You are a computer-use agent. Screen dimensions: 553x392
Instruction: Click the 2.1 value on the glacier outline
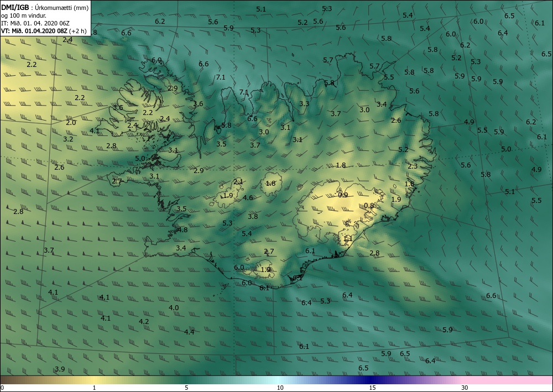(x=238, y=181)
